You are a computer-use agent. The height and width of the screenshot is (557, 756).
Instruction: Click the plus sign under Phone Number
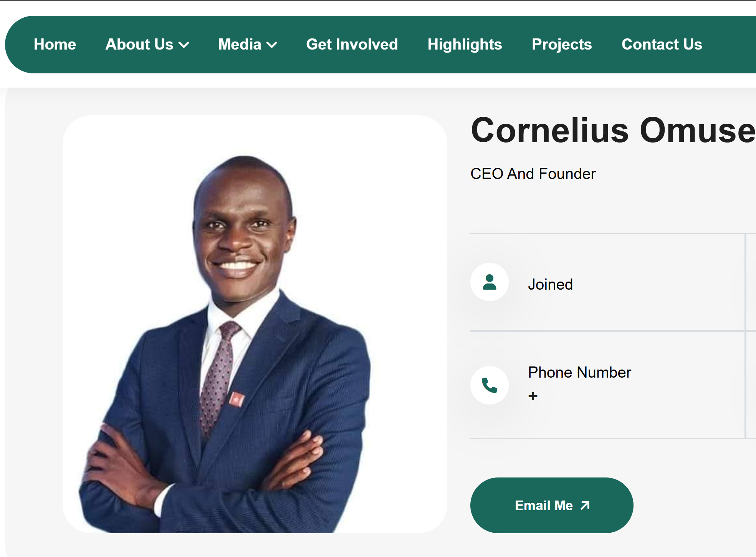[533, 396]
